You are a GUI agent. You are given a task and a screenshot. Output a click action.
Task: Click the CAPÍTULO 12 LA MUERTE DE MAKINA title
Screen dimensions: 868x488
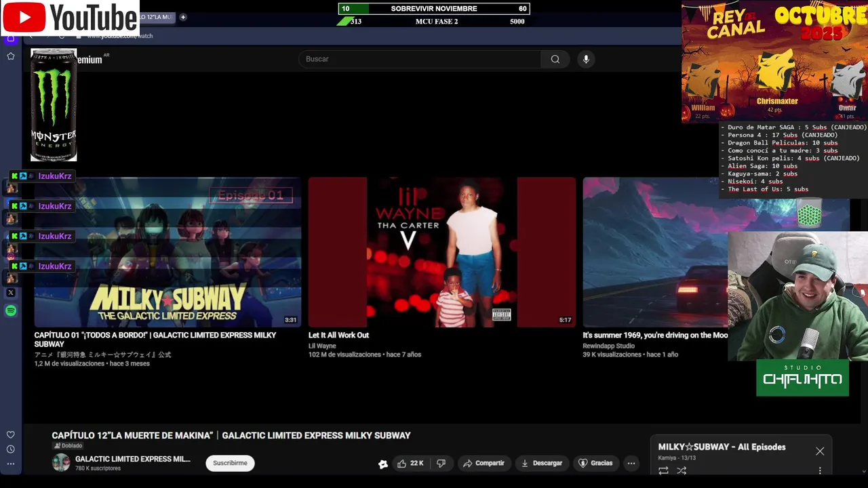coord(231,435)
